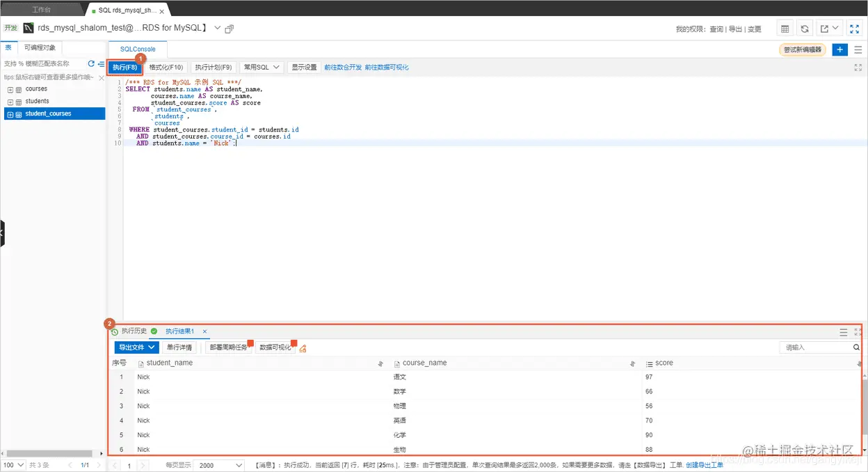The image size is (868, 472).
Task: Click the 部署周期任务 deploy periodic task button
Action: [x=228, y=347]
